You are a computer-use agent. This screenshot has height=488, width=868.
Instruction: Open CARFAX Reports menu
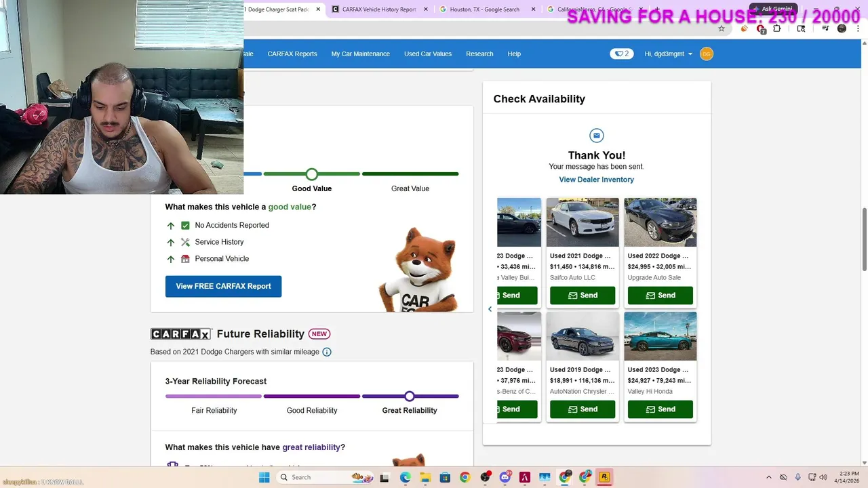292,54
